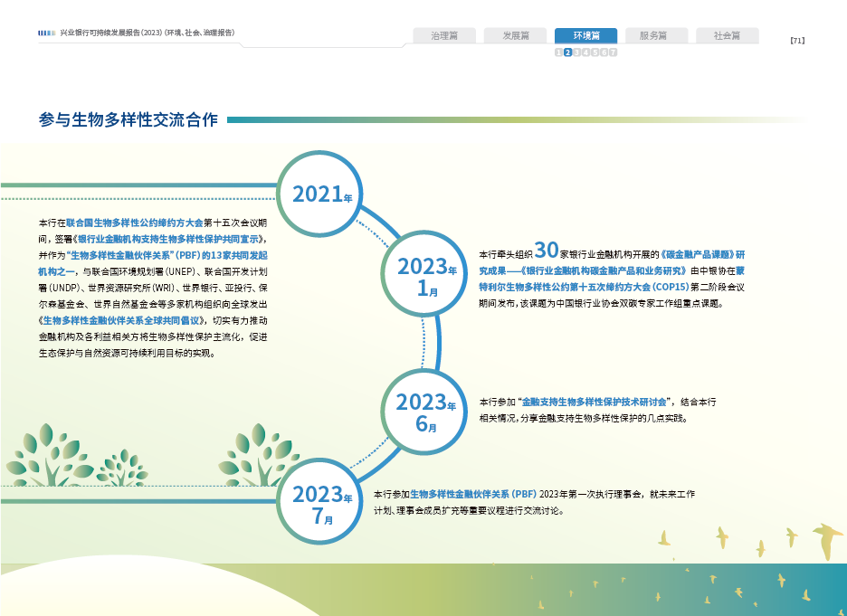
Task: Go to section page 3 indicator
Action: pyautogui.click(x=576, y=52)
